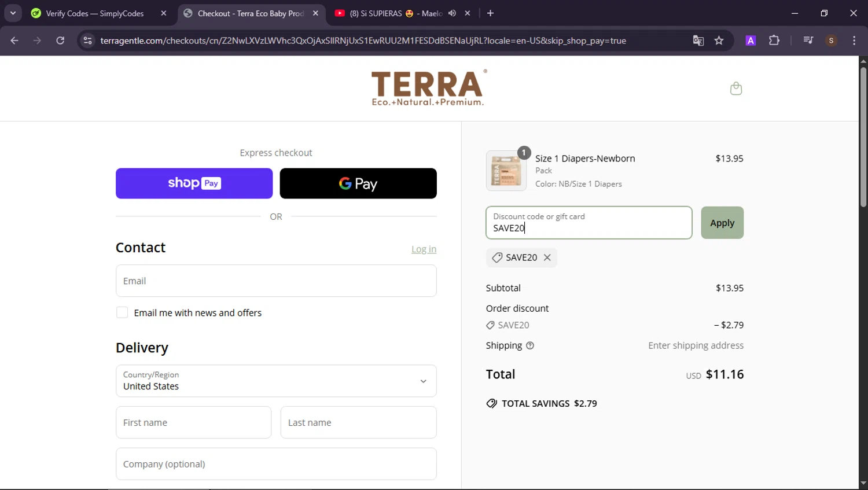The height and width of the screenshot is (490, 868).
Task: Pay with Google Pay button
Action: pyautogui.click(x=358, y=183)
